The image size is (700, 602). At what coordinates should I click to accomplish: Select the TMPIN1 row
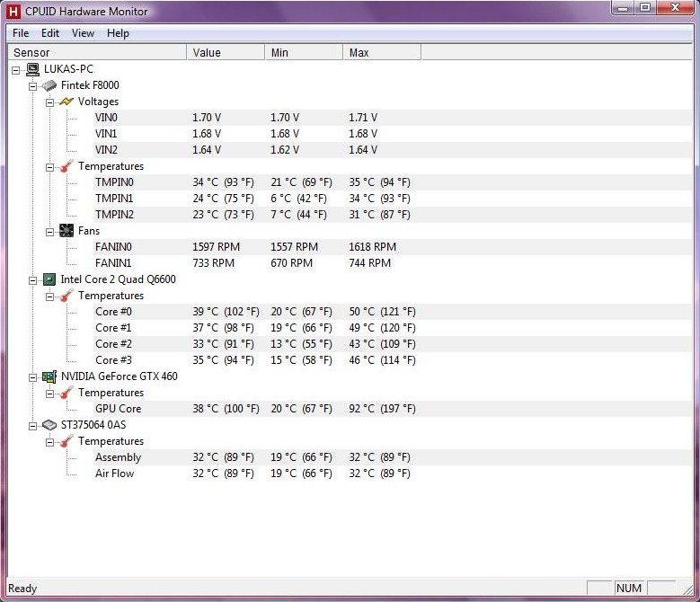click(x=393, y=199)
